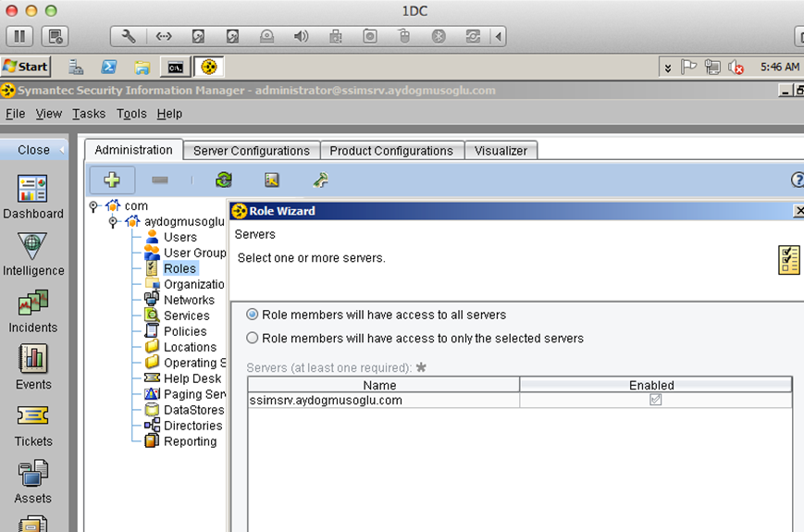Open the Tools menu
The width and height of the screenshot is (804, 532).
pos(131,113)
